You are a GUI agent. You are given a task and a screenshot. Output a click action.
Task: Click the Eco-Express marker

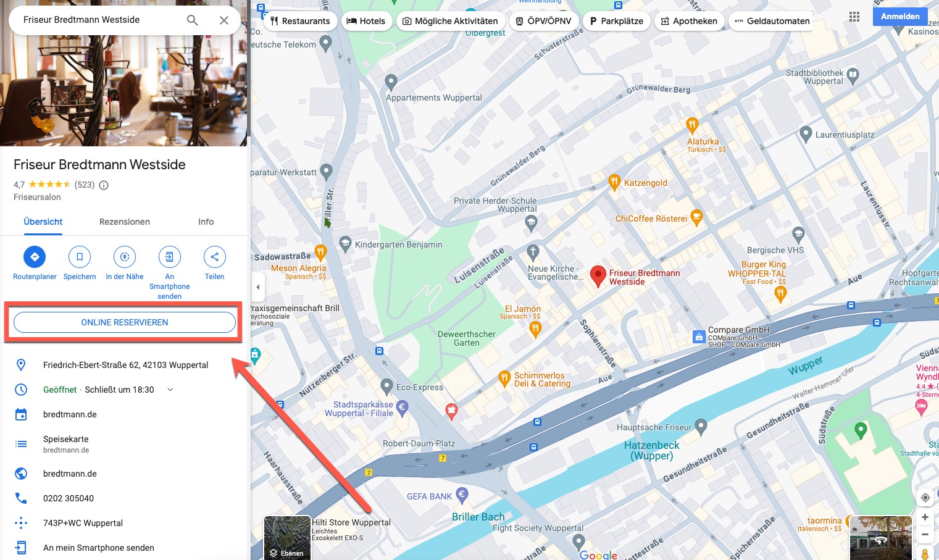click(x=386, y=387)
